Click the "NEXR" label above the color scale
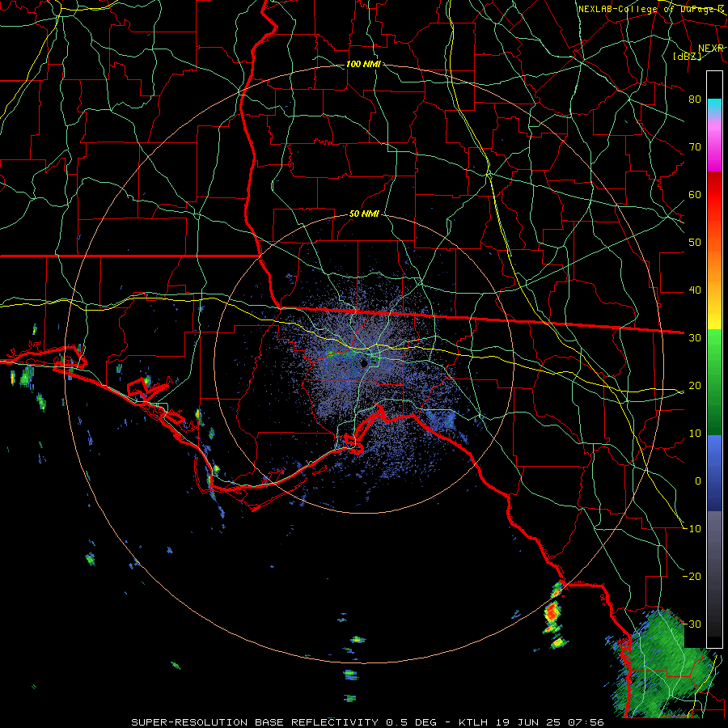The image size is (728, 728). click(710, 49)
